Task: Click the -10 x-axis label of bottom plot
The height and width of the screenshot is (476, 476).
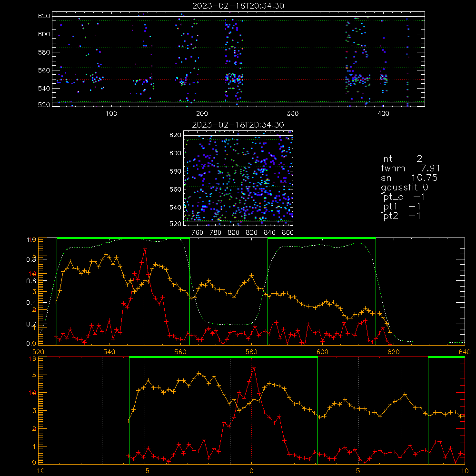Action: (x=38, y=471)
